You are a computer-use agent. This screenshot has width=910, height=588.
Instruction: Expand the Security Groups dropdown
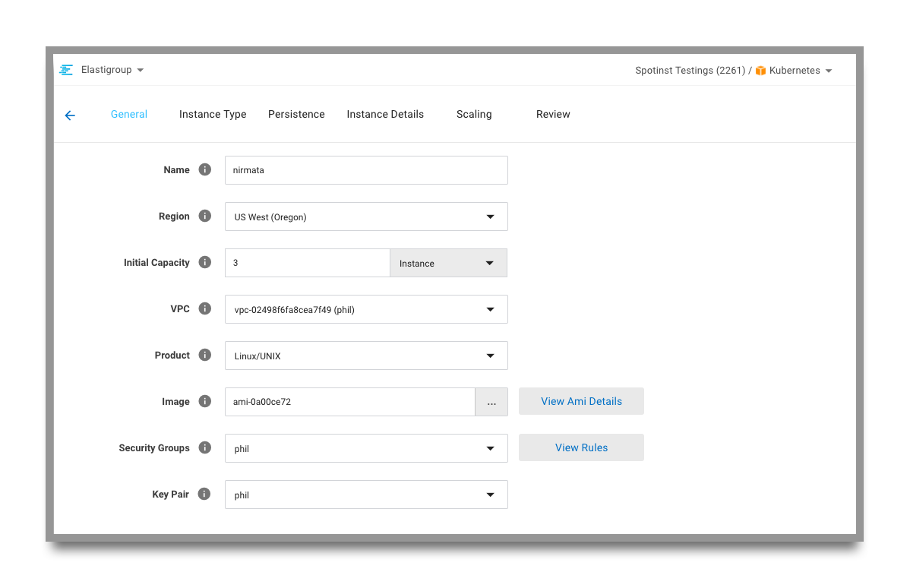pyautogui.click(x=366, y=448)
